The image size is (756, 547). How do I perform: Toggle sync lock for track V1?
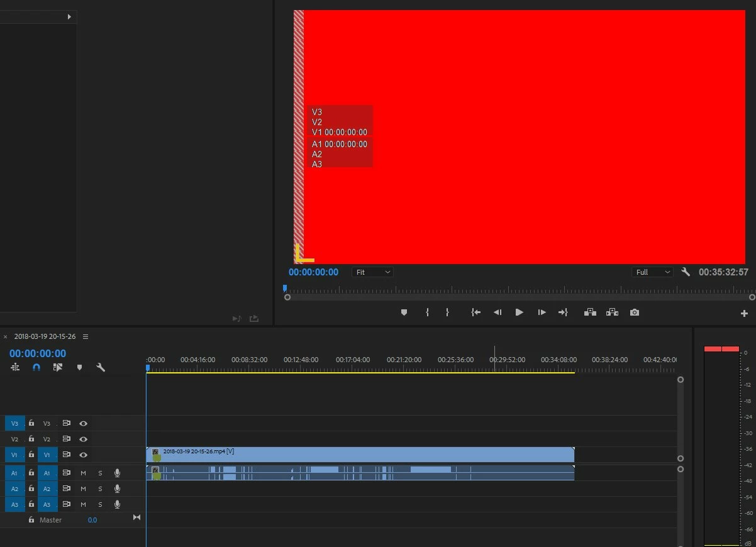pyautogui.click(x=66, y=455)
